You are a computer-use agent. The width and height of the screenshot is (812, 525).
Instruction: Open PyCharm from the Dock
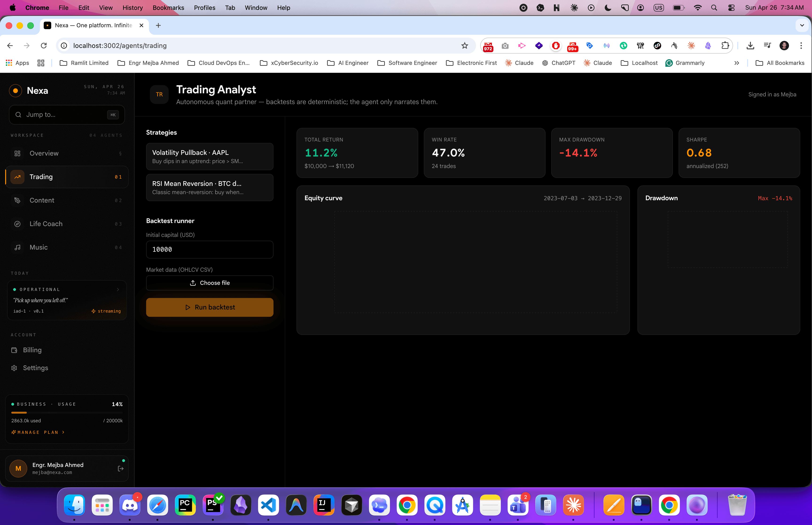(185, 505)
